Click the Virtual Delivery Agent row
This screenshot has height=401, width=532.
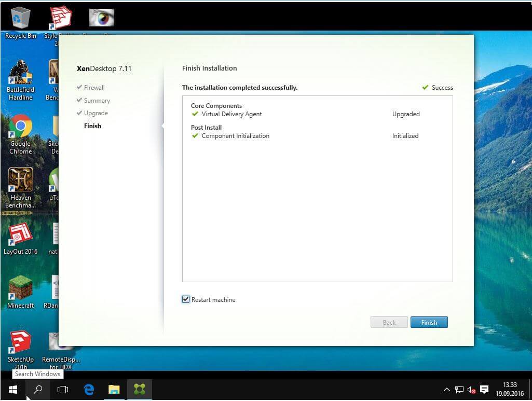pos(305,114)
